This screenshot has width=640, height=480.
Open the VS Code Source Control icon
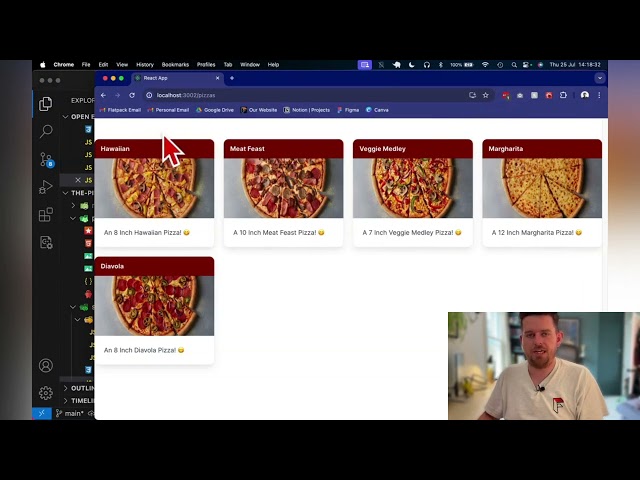[x=46, y=160]
